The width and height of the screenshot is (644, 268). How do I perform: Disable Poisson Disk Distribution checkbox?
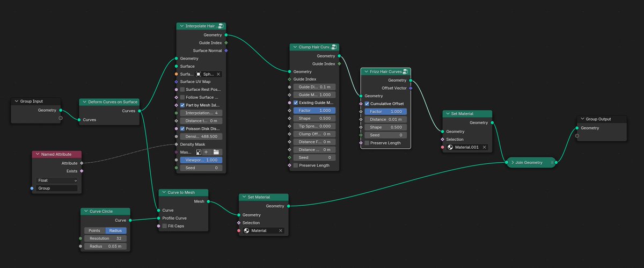pyautogui.click(x=182, y=129)
